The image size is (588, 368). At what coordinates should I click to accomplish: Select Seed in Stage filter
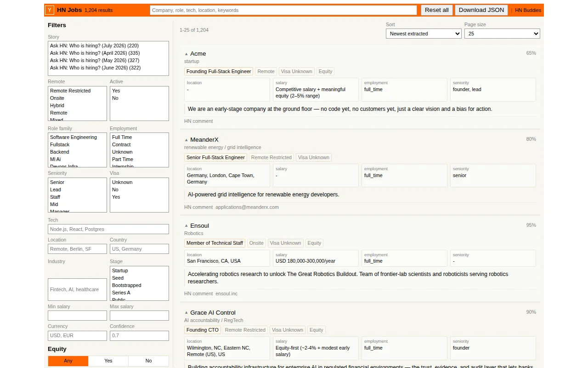139,278
